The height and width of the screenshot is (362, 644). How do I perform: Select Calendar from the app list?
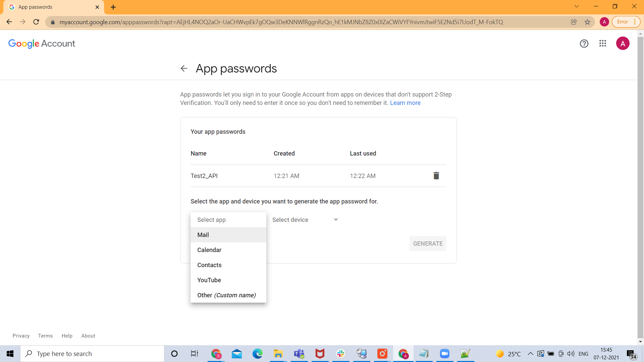click(x=228, y=250)
